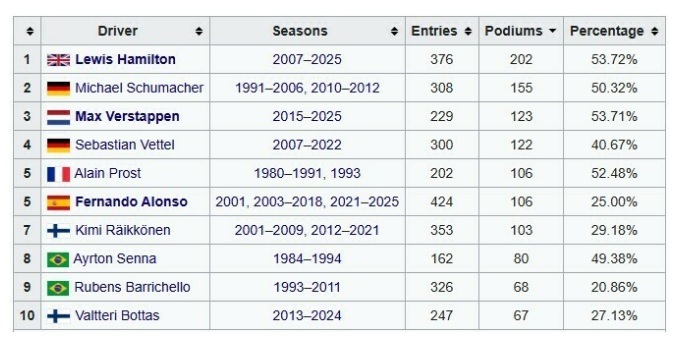Open the Michael Schumacher driver link
682x363 pixels.
coord(139,88)
